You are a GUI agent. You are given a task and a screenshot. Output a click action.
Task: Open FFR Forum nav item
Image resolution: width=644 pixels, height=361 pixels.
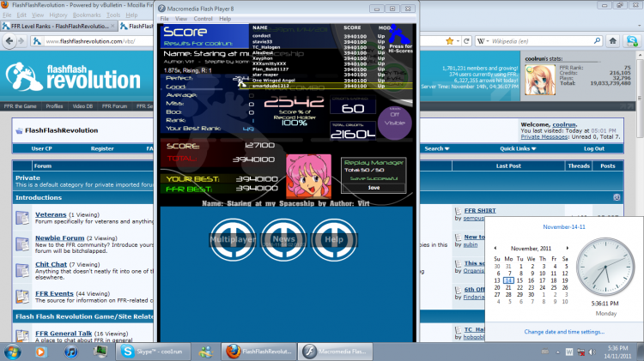(x=114, y=106)
